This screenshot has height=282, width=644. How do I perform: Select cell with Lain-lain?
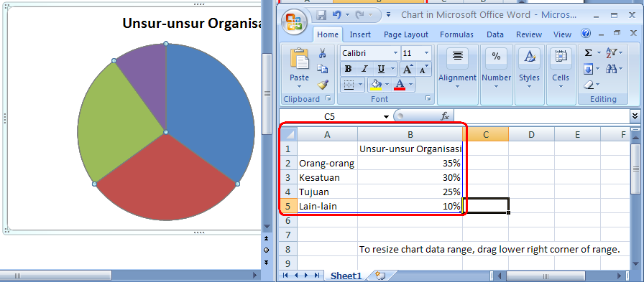click(327, 206)
